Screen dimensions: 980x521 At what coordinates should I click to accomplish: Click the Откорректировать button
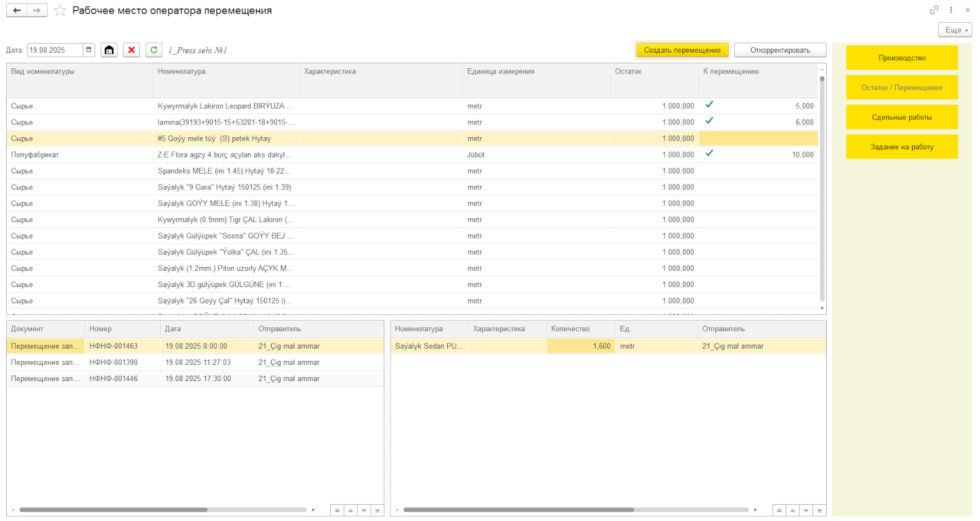point(780,50)
